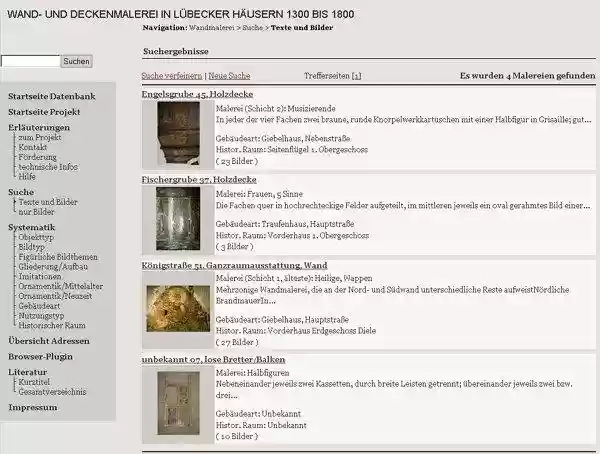Focus the search text field in sidebar

click(31, 62)
